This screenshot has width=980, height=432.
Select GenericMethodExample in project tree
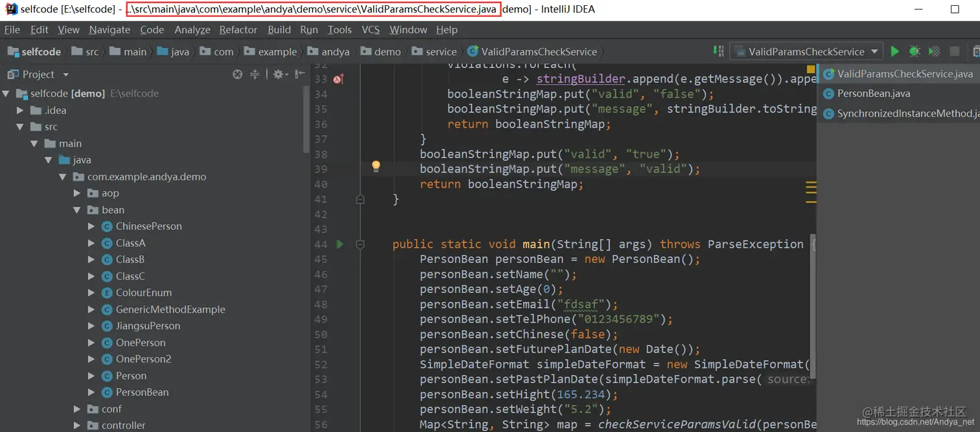[x=170, y=310]
